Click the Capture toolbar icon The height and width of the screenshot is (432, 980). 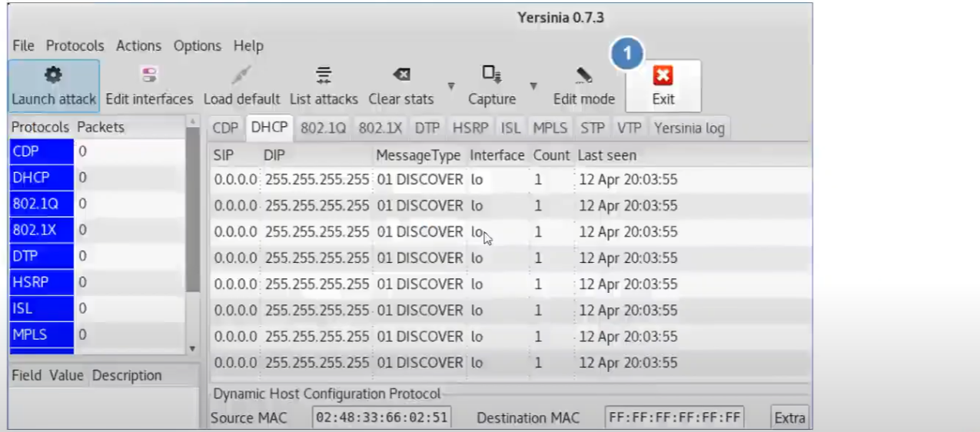point(492,75)
